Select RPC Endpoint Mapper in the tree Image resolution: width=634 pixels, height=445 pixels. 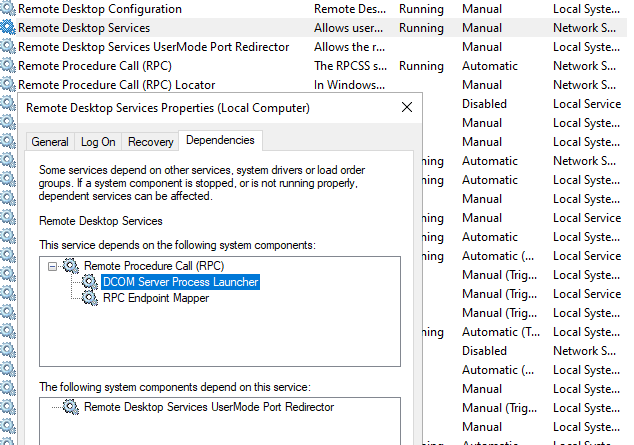(x=156, y=298)
